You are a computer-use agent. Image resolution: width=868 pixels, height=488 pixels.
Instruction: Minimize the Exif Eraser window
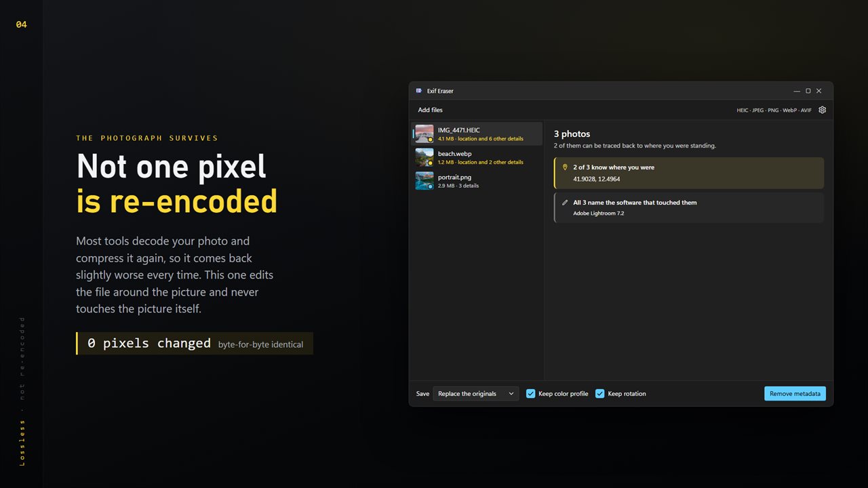pos(797,91)
